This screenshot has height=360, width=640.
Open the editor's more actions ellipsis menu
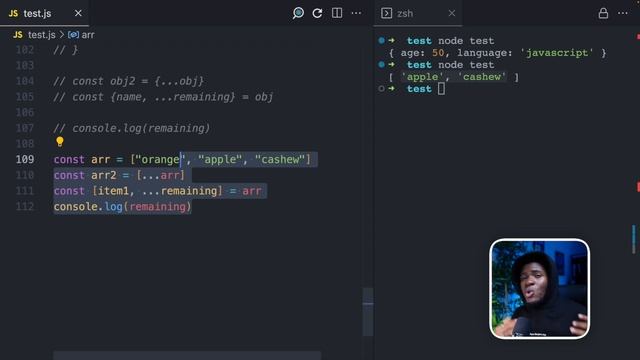tap(356, 13)
